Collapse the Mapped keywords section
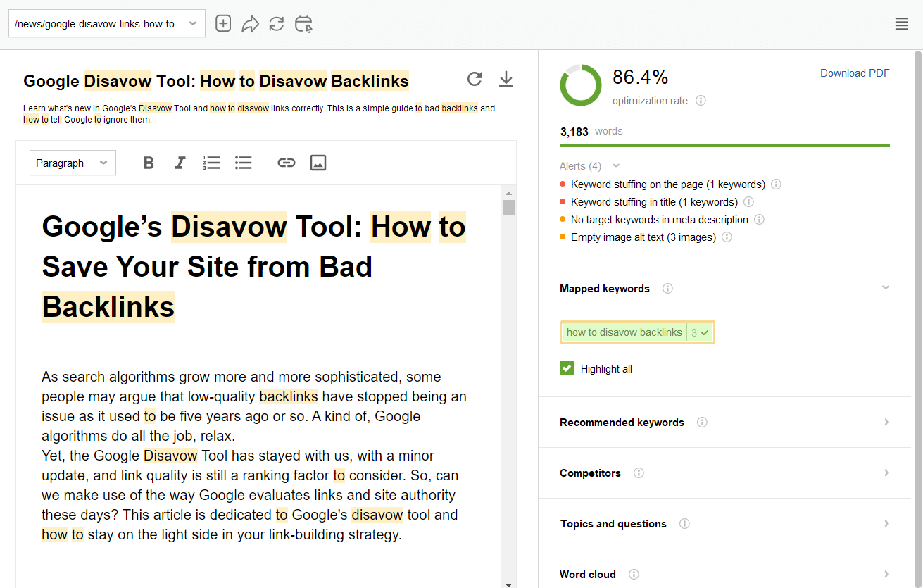 click(886, 288)
